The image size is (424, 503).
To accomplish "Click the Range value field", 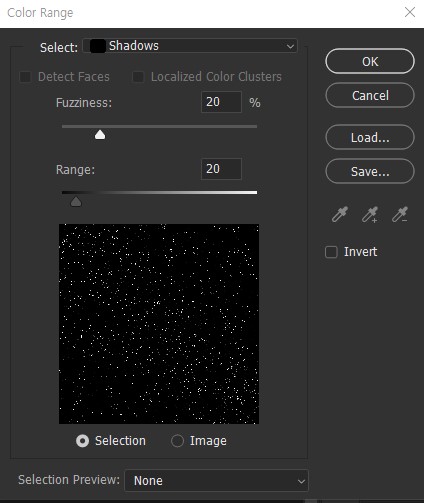I will (x=221, y=169).
